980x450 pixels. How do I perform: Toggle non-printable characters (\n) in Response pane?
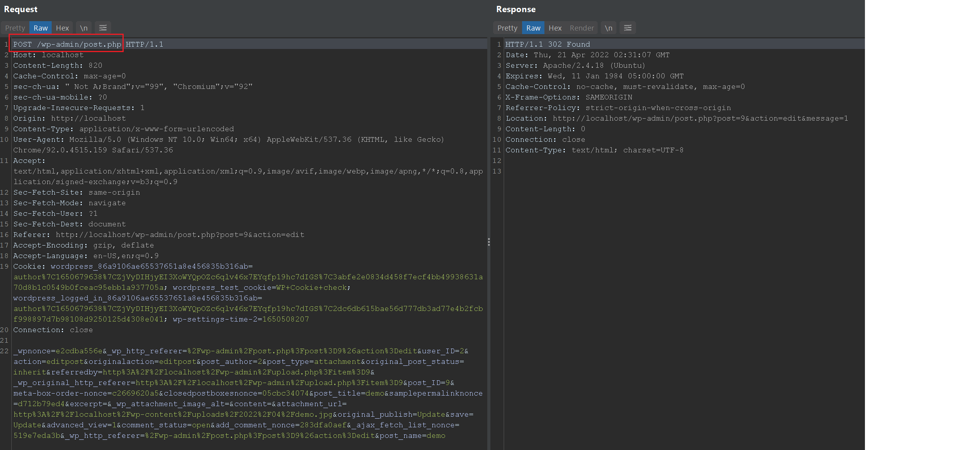pyautogui.click(x=608, y=28)
